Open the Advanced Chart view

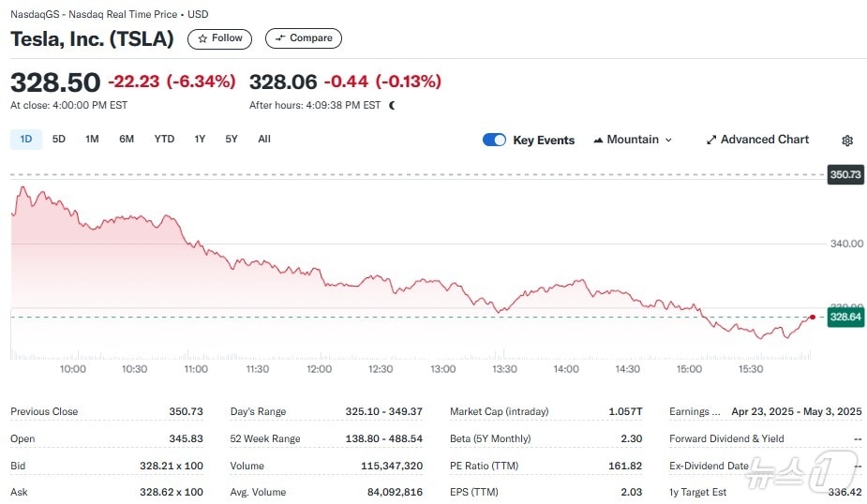tap(756, 140)
